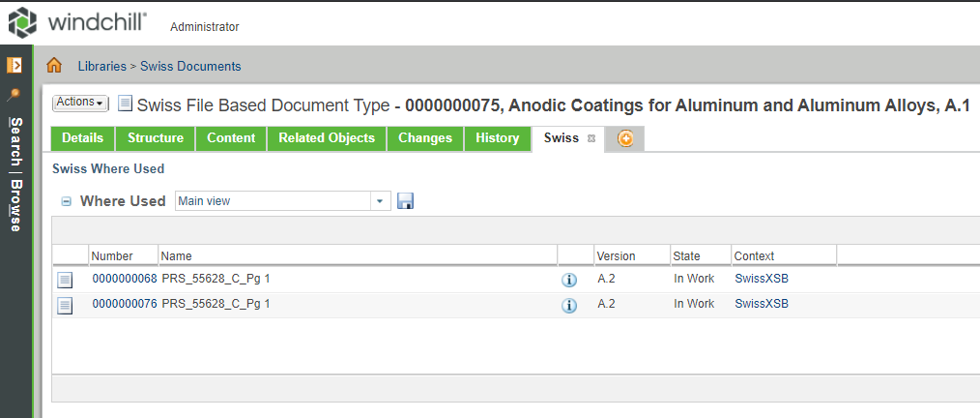Open SwissXSB context for row 0000000076
This screenshot has height=418, width=980.
[x=762, y=304]
